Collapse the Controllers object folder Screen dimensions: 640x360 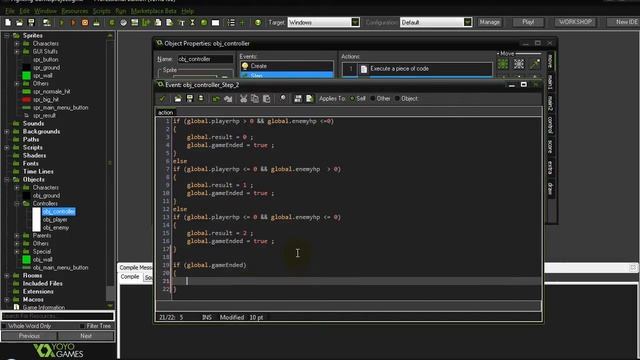point(17,203)
